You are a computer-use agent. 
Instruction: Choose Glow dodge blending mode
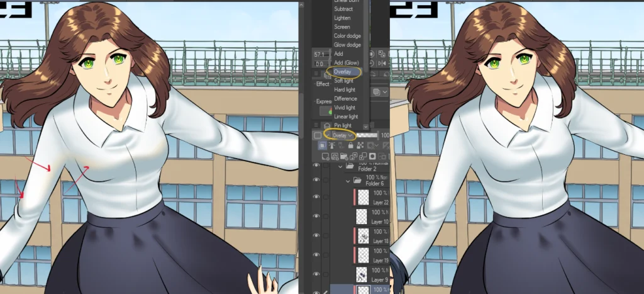347,45
